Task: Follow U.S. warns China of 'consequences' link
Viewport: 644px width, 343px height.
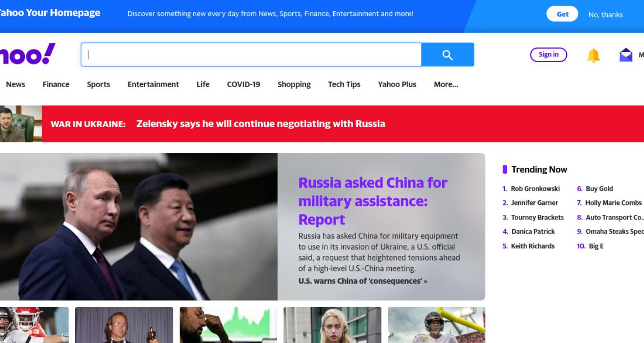Action: tap(363, 281)
